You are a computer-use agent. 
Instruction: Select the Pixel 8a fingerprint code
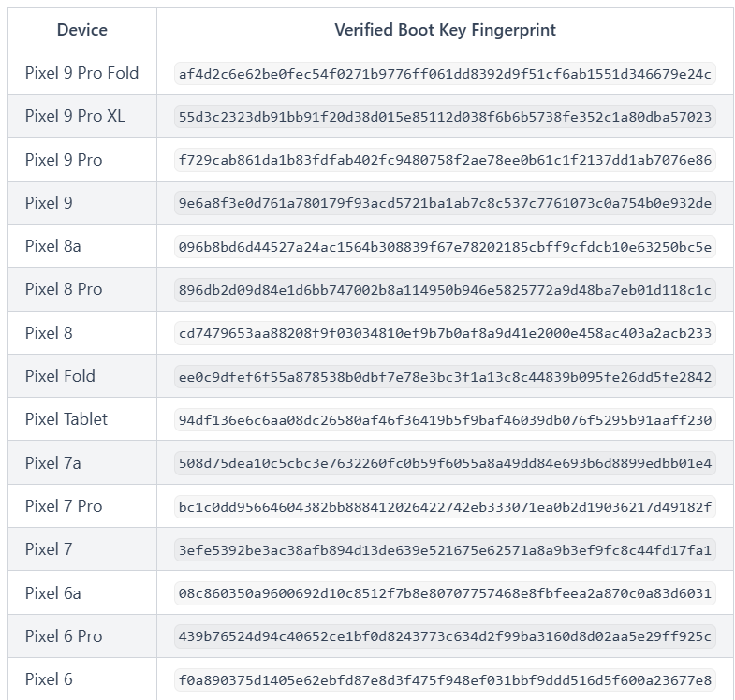click(445, 247)
